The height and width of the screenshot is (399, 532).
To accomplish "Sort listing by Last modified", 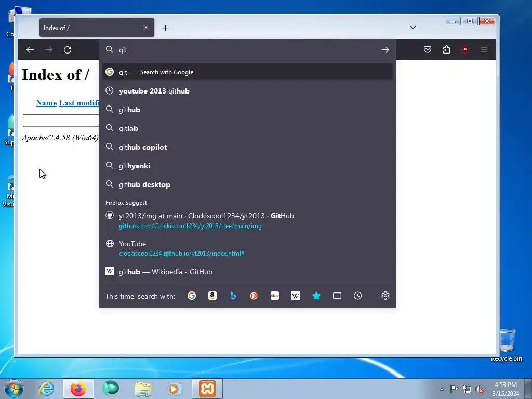I will coord(79,103).
